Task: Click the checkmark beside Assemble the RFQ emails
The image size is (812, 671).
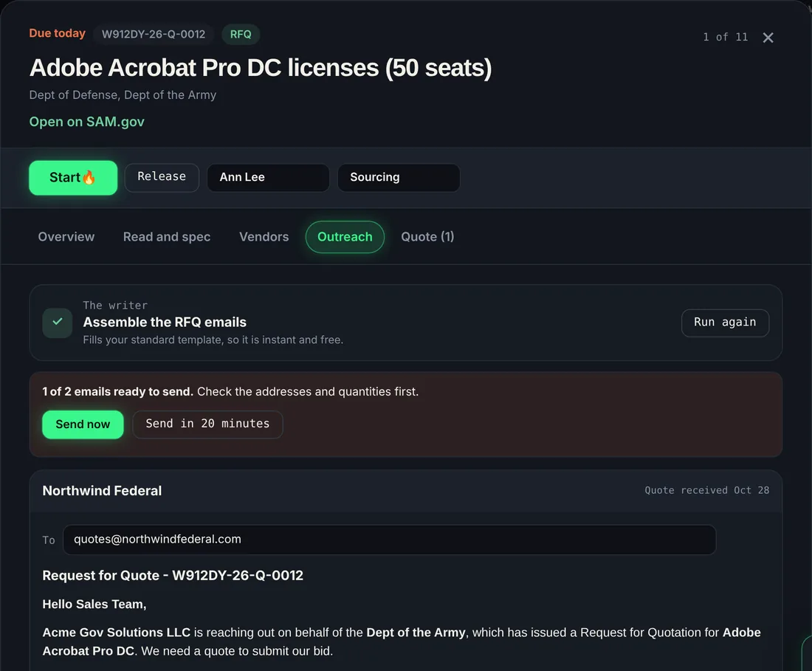Action: (58, 323)
